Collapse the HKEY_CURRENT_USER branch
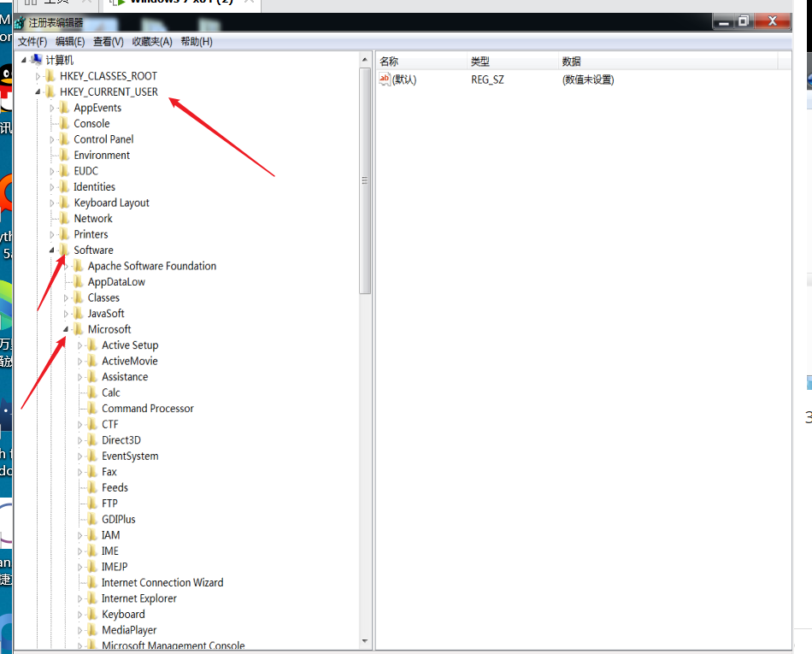This screenshot has height=654, width=812. click(38, 91)
